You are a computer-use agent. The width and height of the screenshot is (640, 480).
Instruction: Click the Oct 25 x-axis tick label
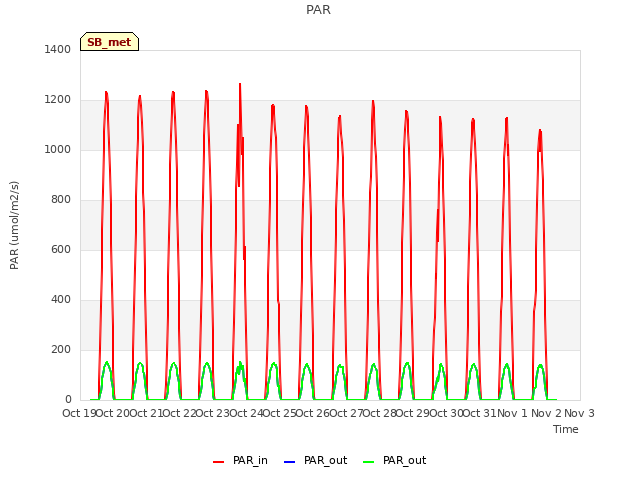tap(279, 413)
